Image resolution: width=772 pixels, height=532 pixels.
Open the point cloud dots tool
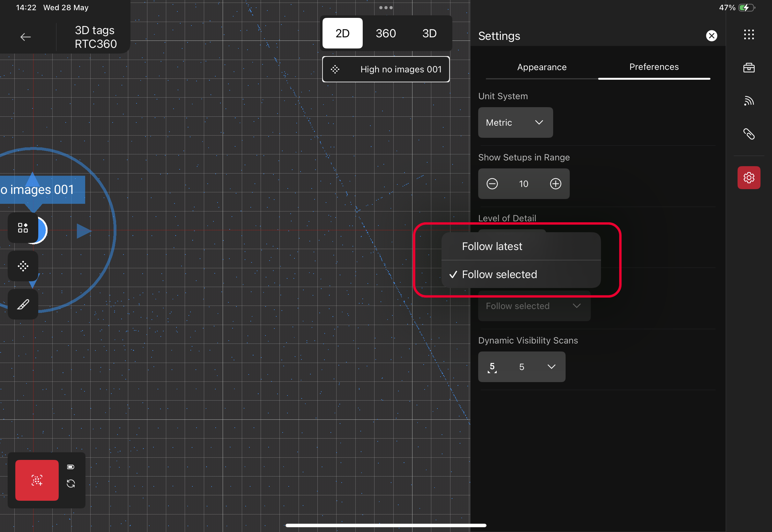(23, 266)
